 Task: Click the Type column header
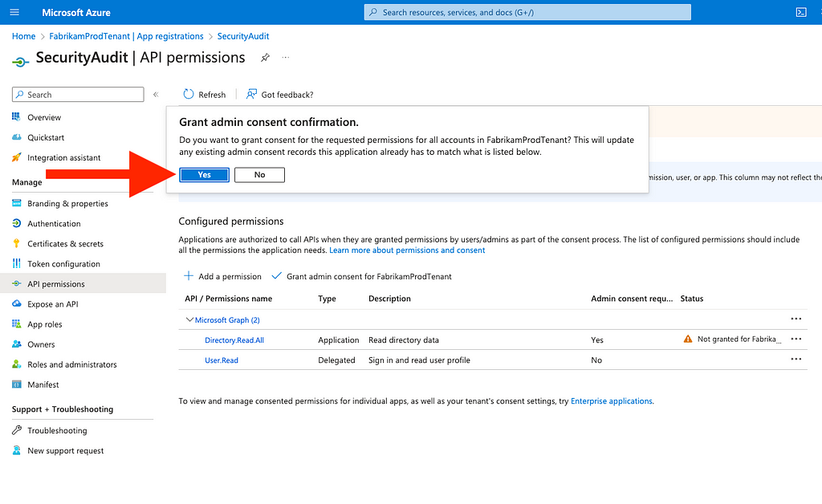[x=328, y=299]
